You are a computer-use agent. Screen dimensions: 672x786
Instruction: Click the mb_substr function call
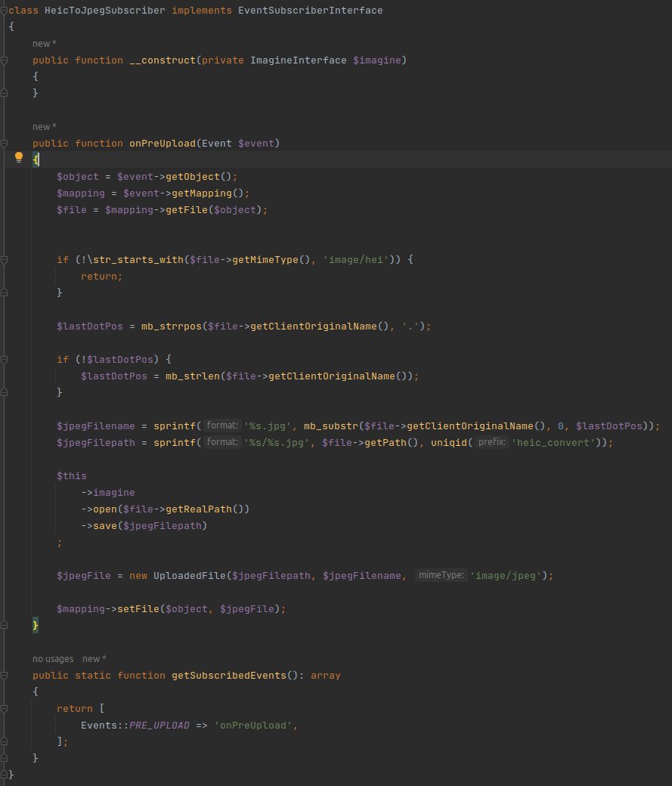tap(331, 425)
